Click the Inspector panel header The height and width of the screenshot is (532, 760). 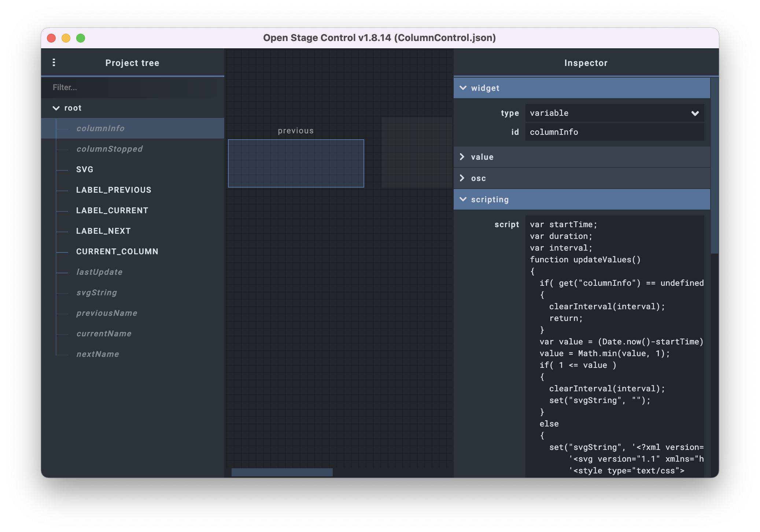coord(586,63)
